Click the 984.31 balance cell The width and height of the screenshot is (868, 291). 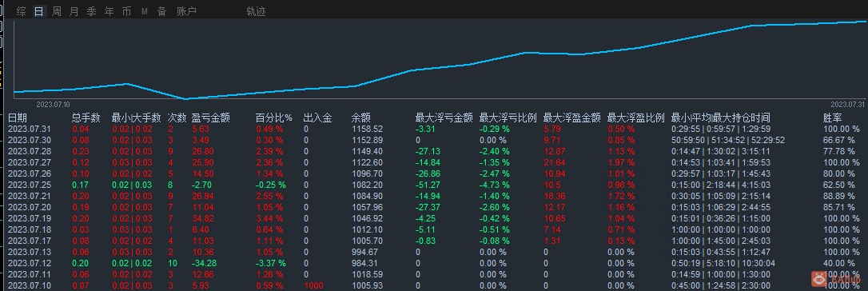click(364, 263)
